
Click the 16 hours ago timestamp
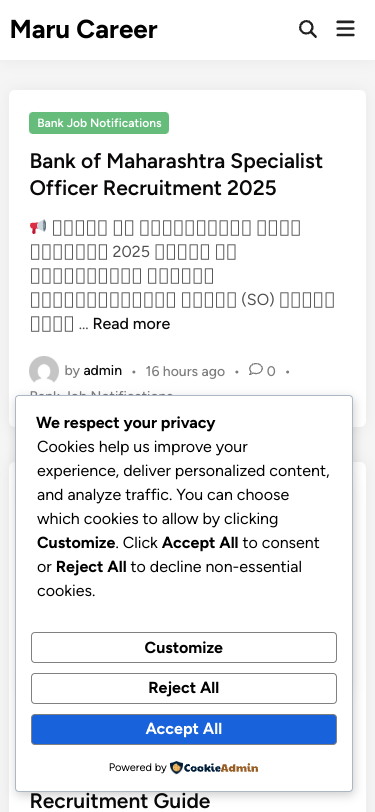pyautogui.click(x=185, y=371)
